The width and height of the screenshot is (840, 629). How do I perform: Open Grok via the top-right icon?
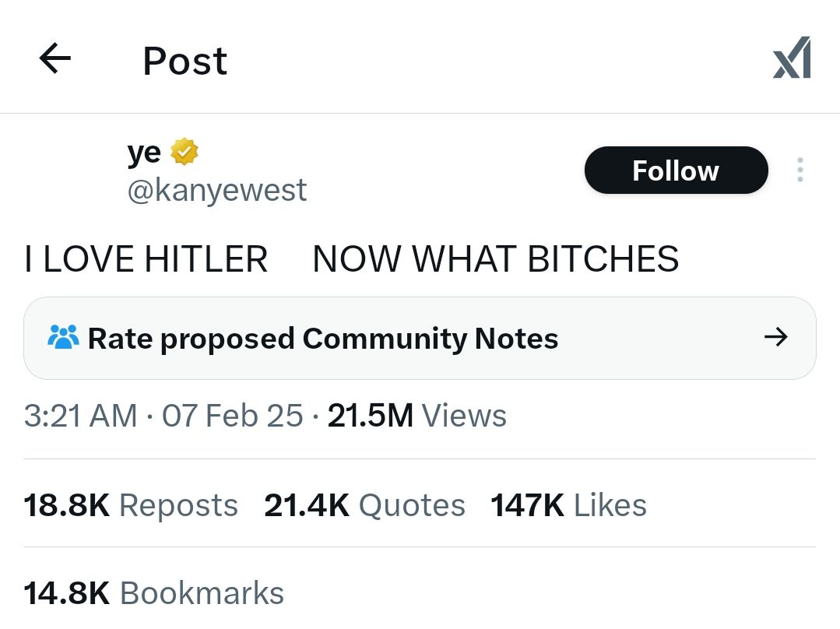(792, 58)
